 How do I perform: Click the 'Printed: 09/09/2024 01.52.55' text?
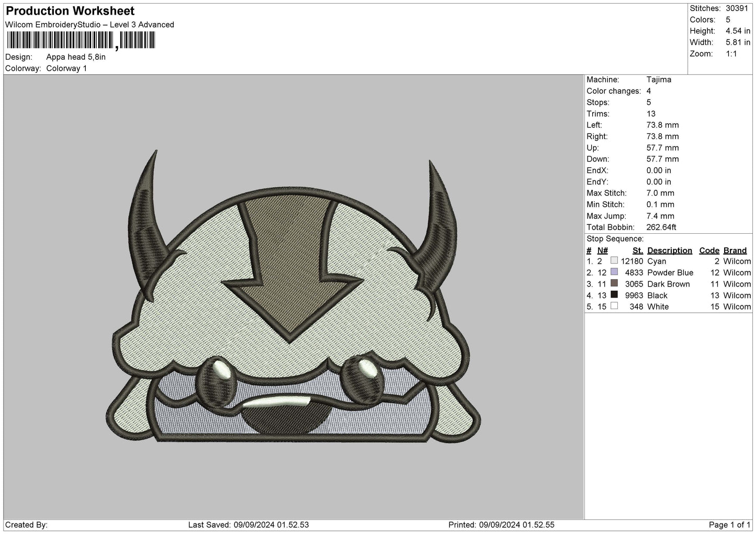click(501, 525)
